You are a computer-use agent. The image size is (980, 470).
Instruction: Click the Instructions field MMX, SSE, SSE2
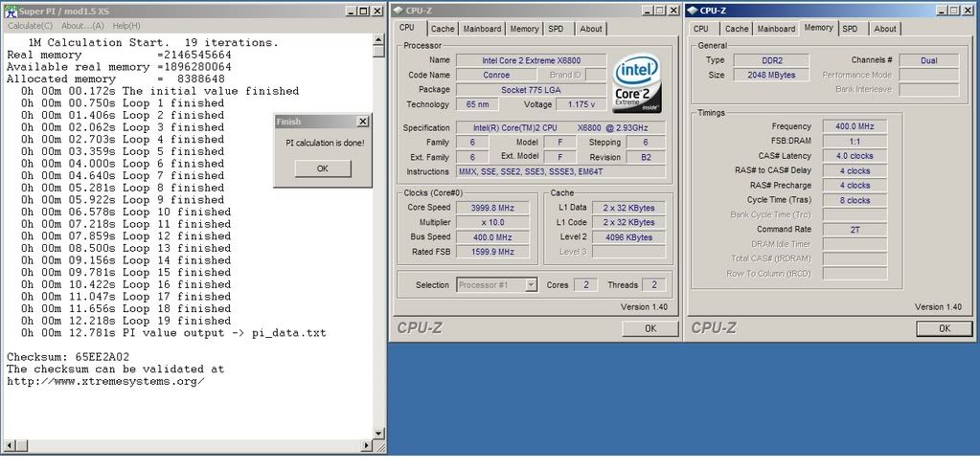[x=561, y=171]
